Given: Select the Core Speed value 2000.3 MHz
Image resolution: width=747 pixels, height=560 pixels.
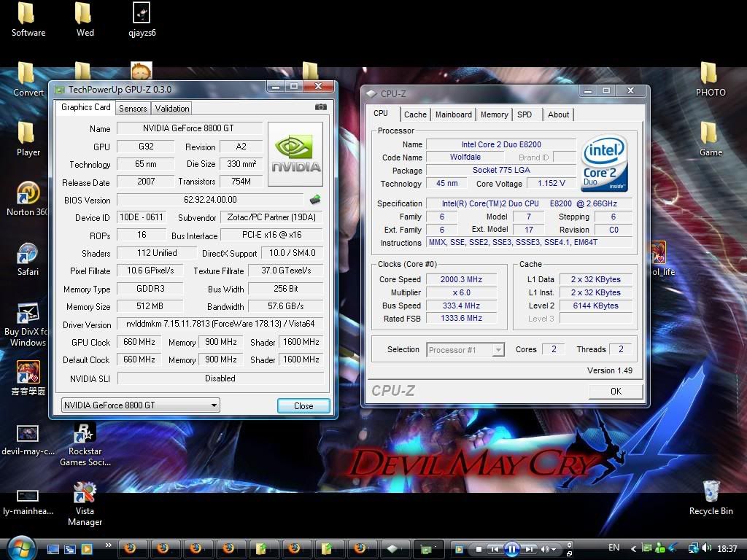Looking at the screenshot, I should (x=461, y=279).
